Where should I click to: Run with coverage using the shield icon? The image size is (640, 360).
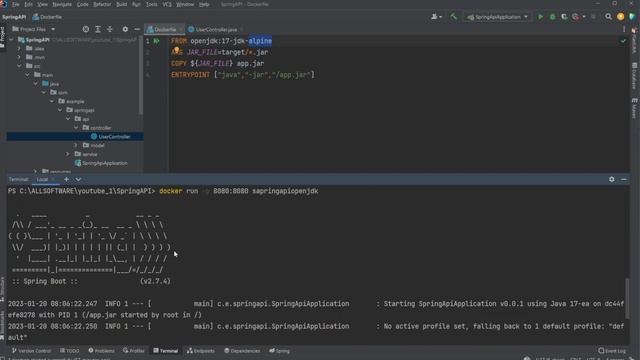pyautogui.click(x=564, y=17)
